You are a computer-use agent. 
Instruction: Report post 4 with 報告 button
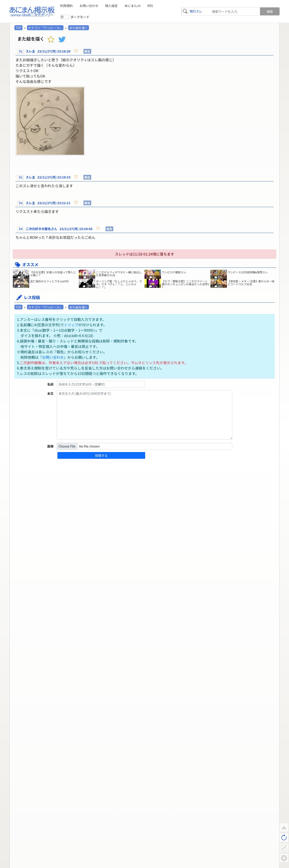coord(109,229)
